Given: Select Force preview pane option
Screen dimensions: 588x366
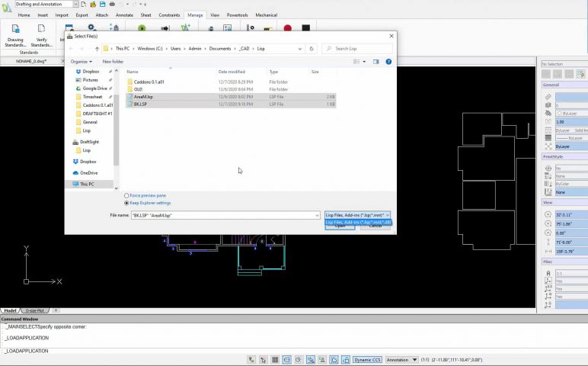Looking at the screenshot, I should coord(126,196).
